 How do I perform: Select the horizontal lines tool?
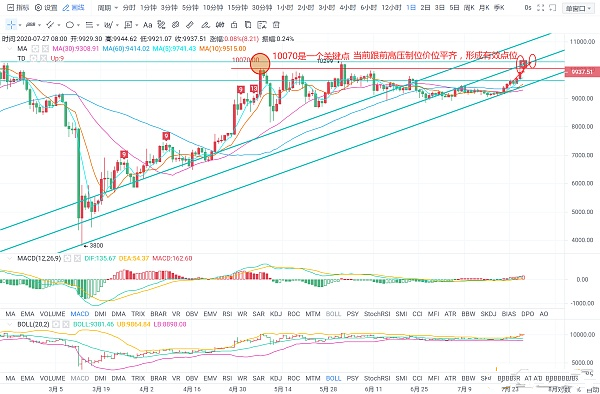coord(89,25)
